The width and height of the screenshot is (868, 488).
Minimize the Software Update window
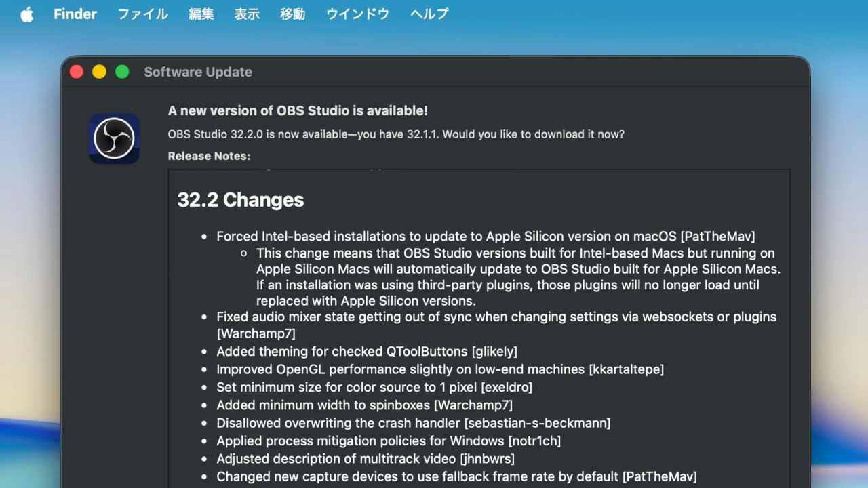pyautogui.click(x=99, y=72)
